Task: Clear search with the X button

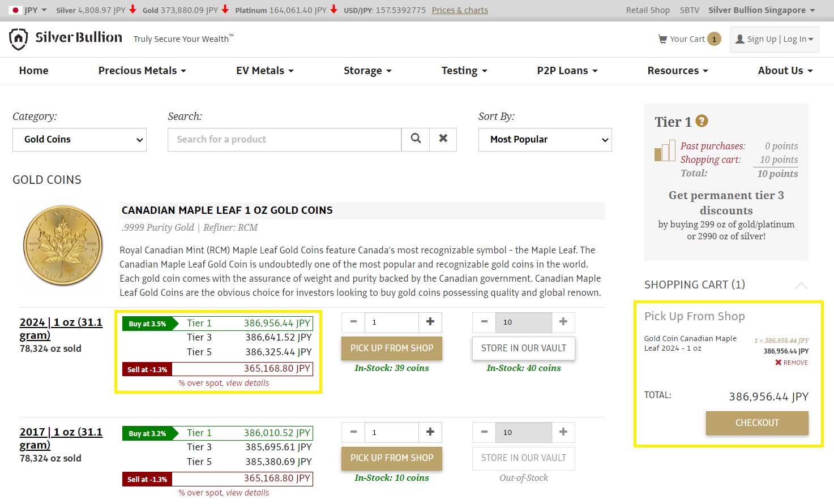Action: [x=443, y=139]
